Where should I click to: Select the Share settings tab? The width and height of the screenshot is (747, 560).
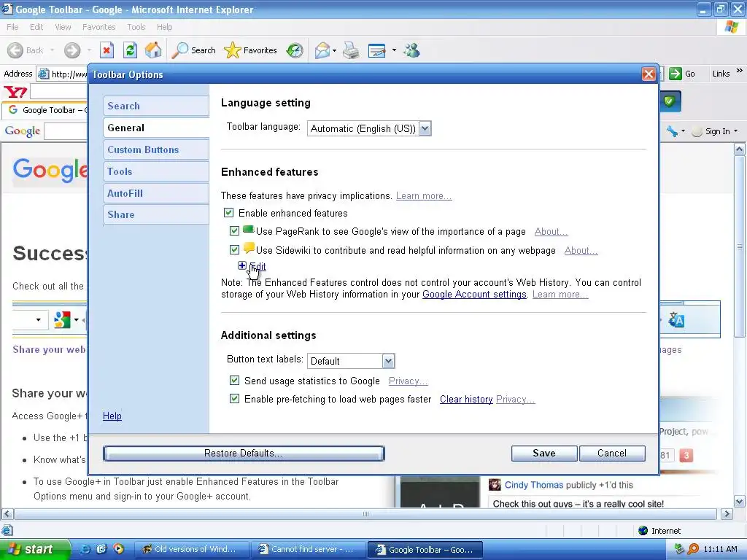pos(156,214)
